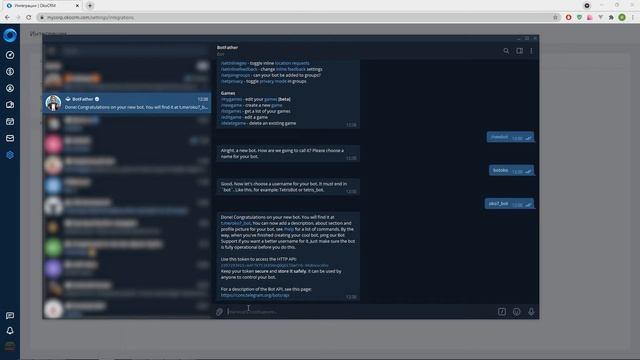
Task: Go back in the browser
Action: pyautogui.click(x=7, y=17)
